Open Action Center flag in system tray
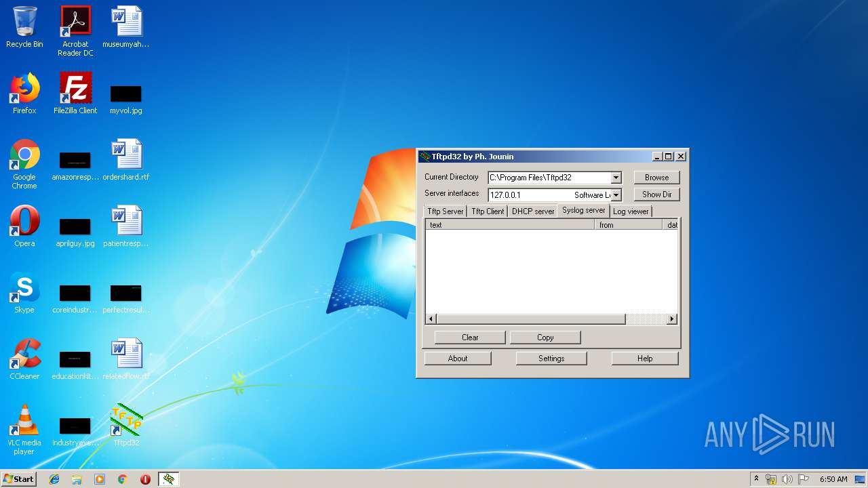Screen dimensions: 868x488 803,479
